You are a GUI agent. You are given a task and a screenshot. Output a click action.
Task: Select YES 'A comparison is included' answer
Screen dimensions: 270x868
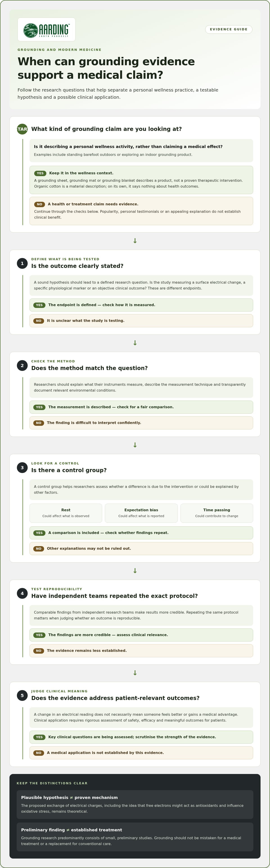coord(141,533)
